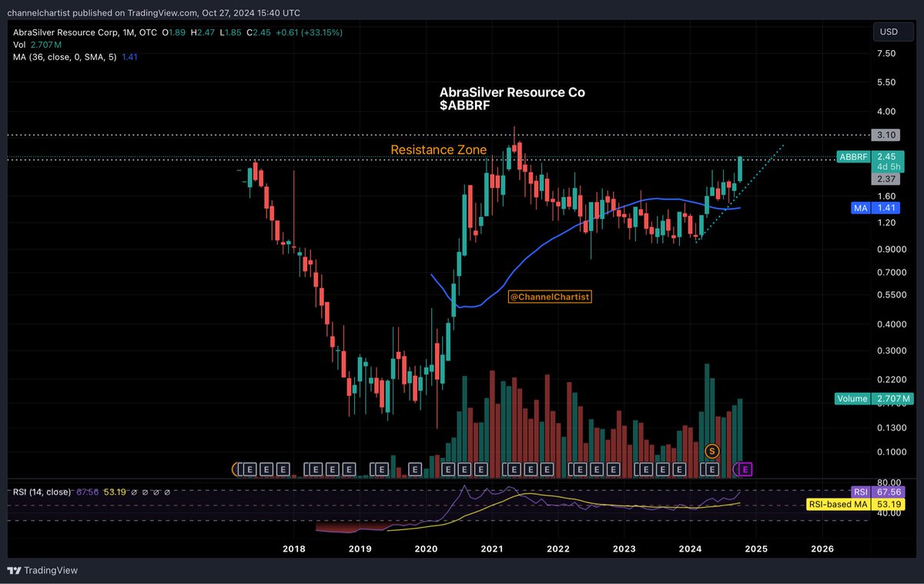This screenshot has width=924, height=584.
Task: Click the 2026 label on the time axis
Action: click(822, 549)
